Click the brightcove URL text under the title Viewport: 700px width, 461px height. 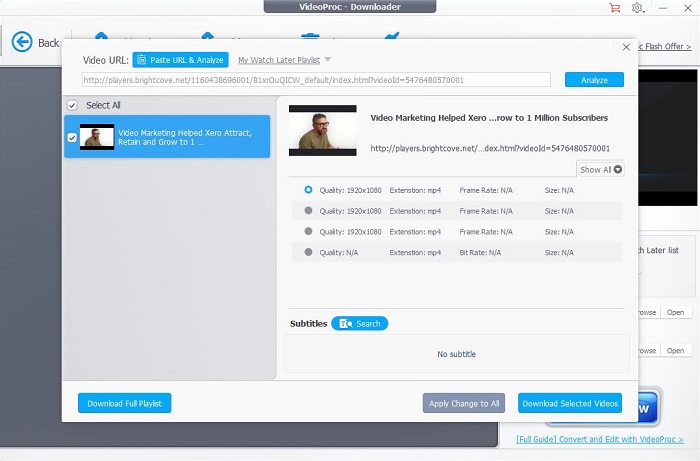[490, 148]
